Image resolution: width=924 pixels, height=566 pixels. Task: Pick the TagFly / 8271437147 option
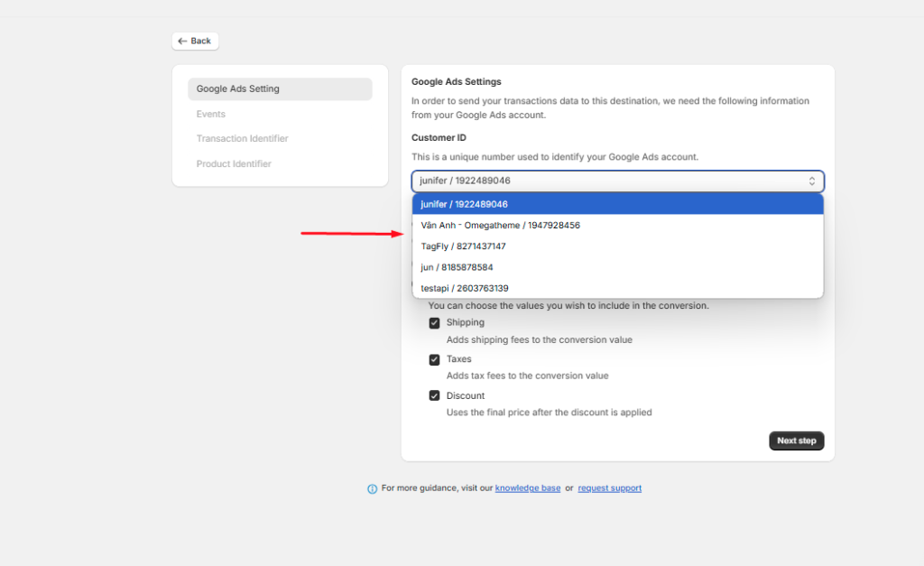617,246
